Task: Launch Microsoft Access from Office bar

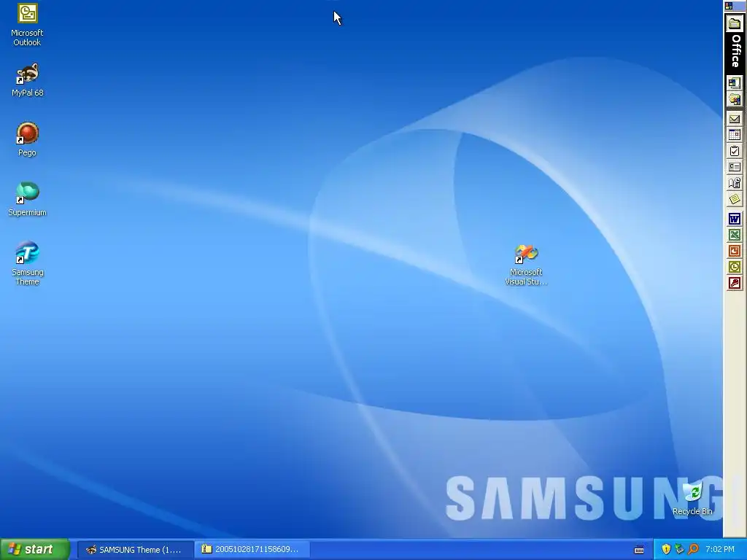Action: tap(735, 283)
